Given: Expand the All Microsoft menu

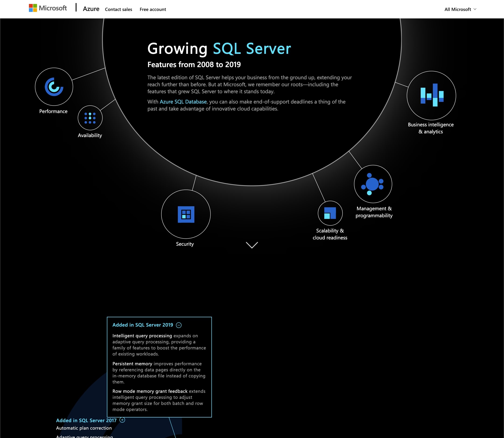Looking at the screenshot, I should pyautogui.click(x=460, y=9).
